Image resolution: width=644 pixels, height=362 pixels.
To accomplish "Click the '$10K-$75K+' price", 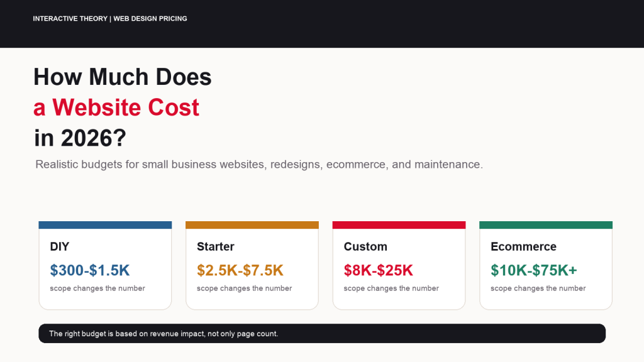I will (534, 270).
